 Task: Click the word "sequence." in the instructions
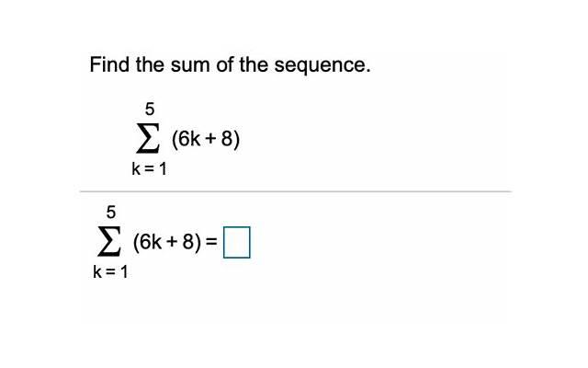click(322, 65)
